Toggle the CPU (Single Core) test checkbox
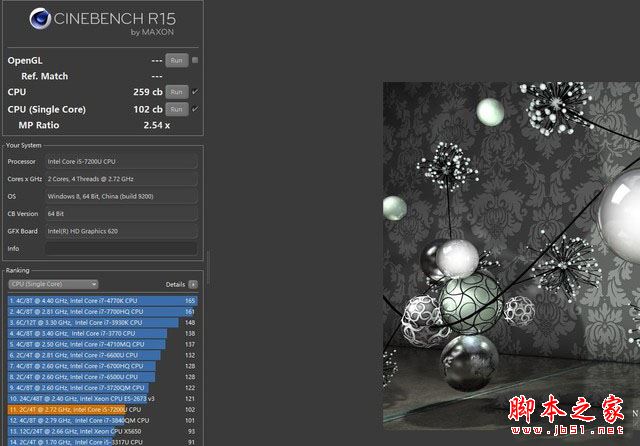This screenshot has width=640, height=446. (x=195, y=109)
